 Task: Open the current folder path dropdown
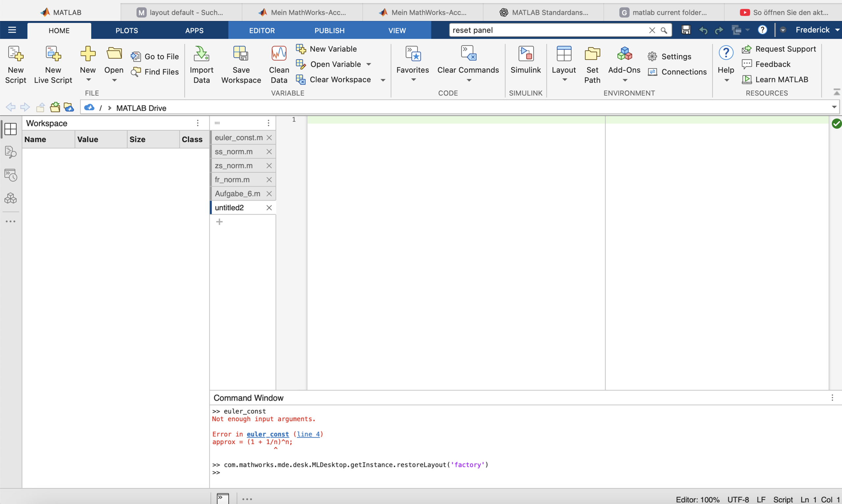(x=834, y=107)
